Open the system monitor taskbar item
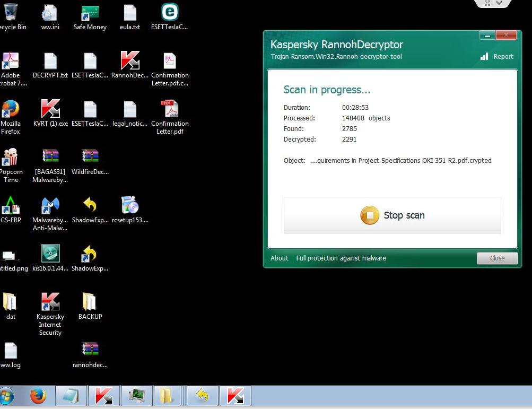Viewport: 532px width, 409px height. click(x=137, y=396)
